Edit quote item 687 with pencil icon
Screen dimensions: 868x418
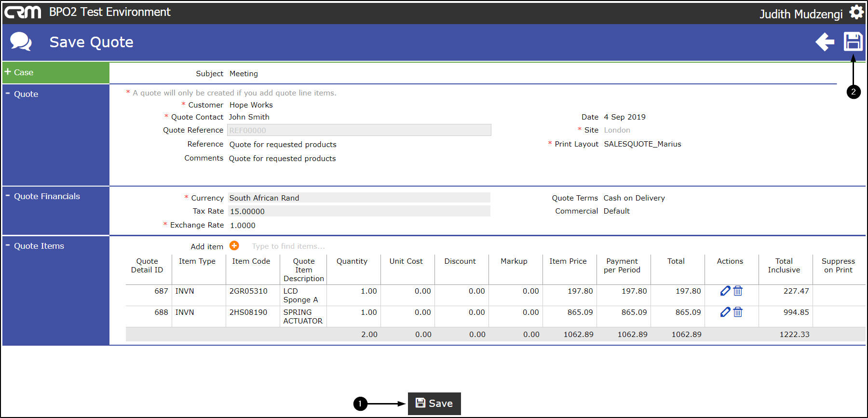click(725, 291)
